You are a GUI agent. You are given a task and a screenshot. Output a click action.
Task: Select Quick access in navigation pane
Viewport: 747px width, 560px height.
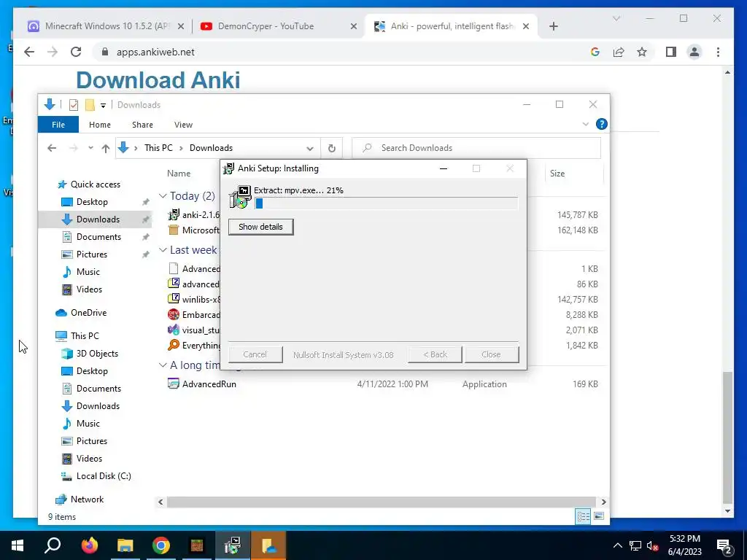pyautogui.click(x=96, y=184)
